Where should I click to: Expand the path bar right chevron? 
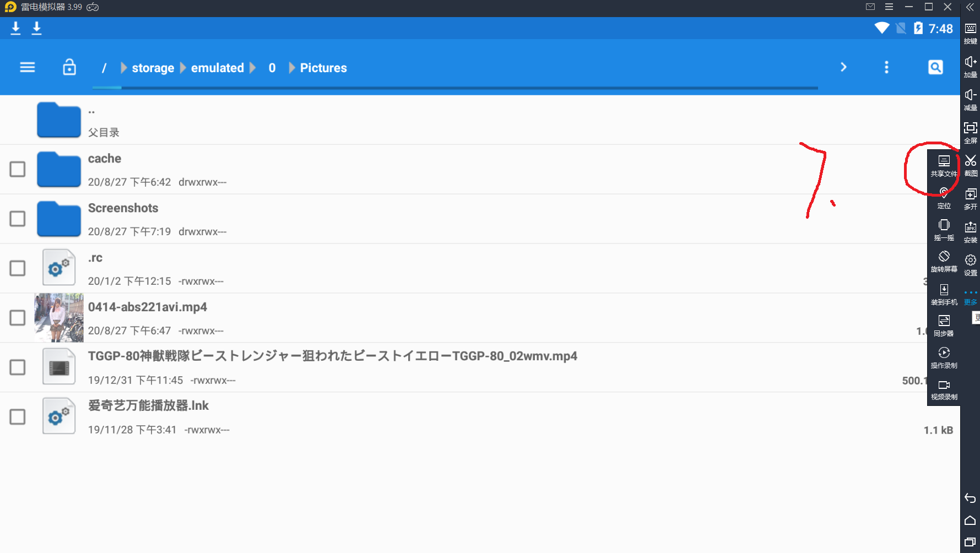[843, 67]
